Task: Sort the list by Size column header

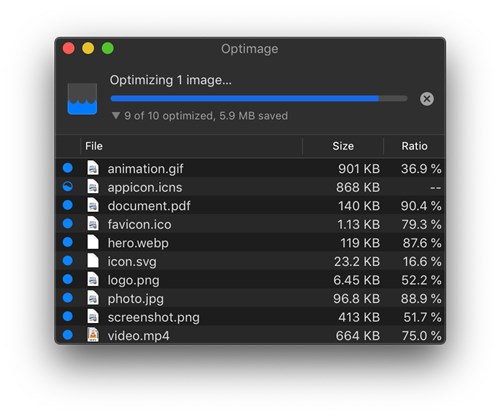Action: pos(343,146)
